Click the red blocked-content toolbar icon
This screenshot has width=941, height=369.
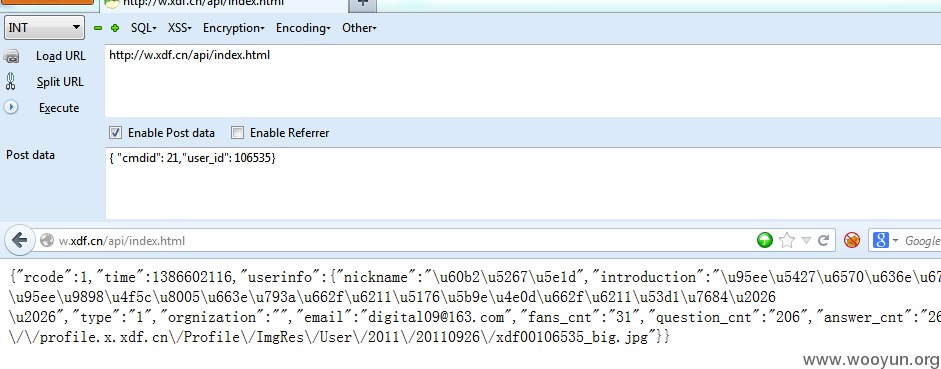click(x=852, y=241)
